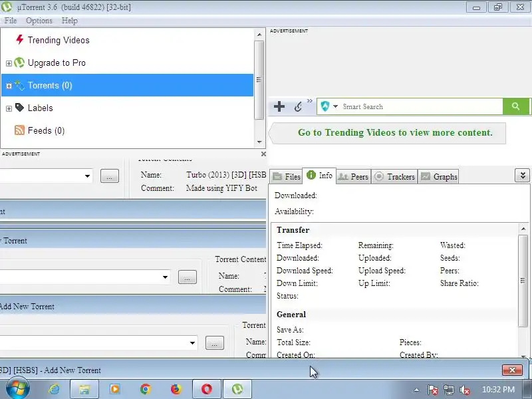Viewport: 532px width, 399px height.
Task: Click network tray icon
Action: pos(449,390)
